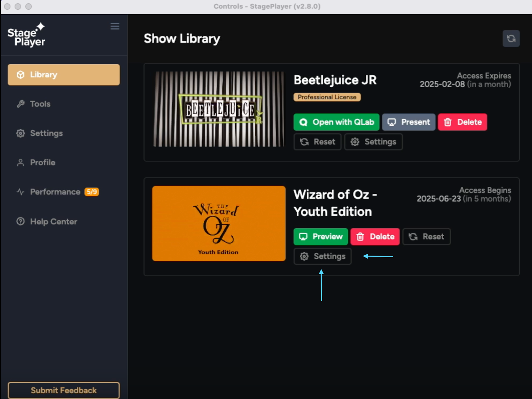Submit Feedback button at sidebar bottom

(x=64, y=390)
